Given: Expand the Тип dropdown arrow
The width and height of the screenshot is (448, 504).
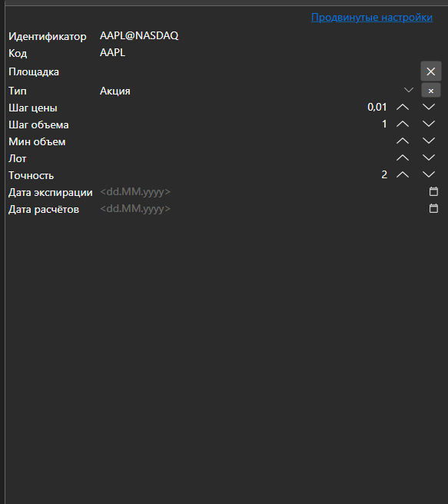Looking at the screenshot, I should coord(409,90).
